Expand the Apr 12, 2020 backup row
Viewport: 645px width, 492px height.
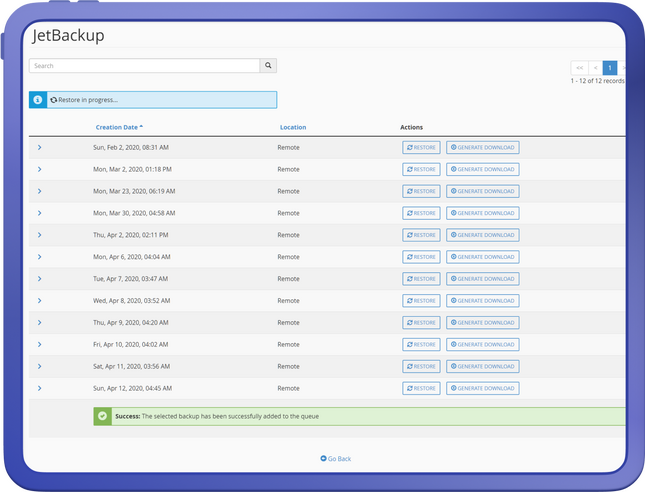click(x=39, y=388)
